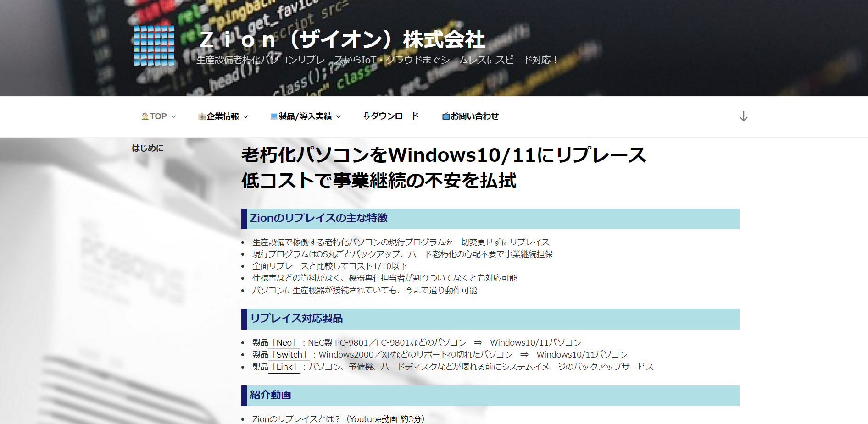Expand the 製品/導入実績 dropdown chevron

point(339,117)
